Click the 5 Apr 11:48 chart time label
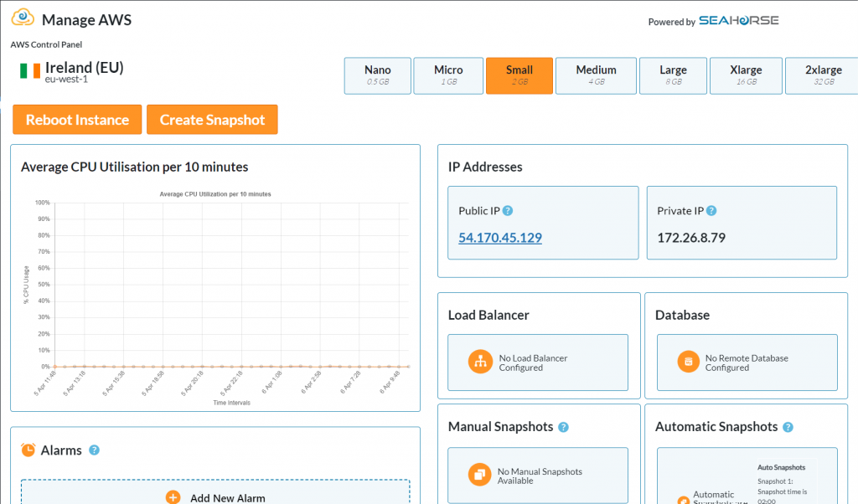 [x=45, y=383]
